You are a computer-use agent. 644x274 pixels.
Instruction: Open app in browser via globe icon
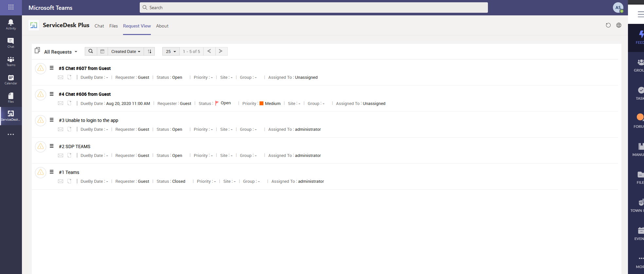[x=618, y=25]
